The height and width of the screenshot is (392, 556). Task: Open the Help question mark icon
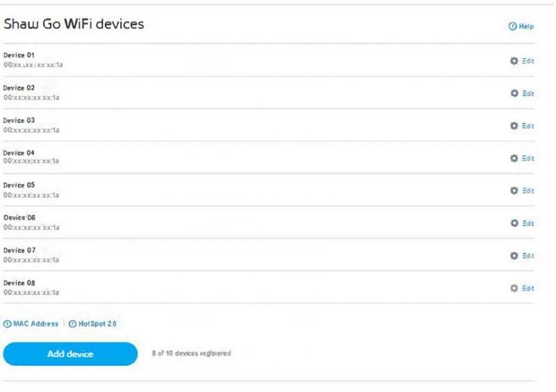pos(512,26)
